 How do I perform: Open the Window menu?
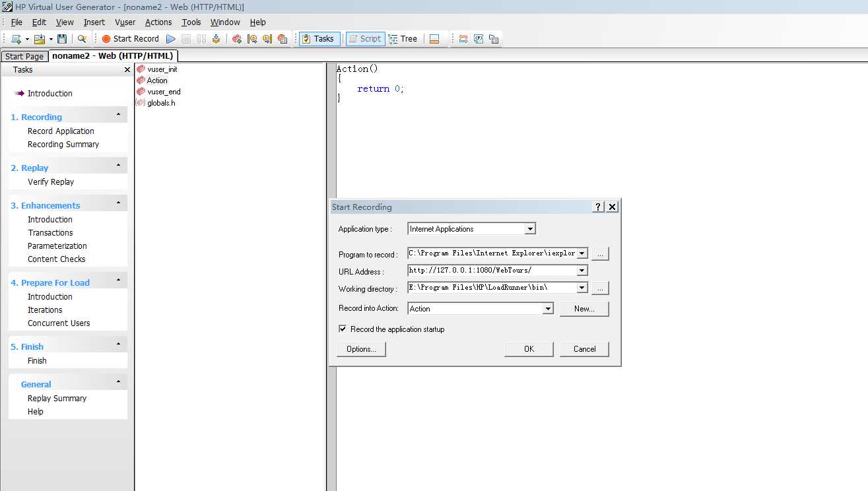click(225, 22)
